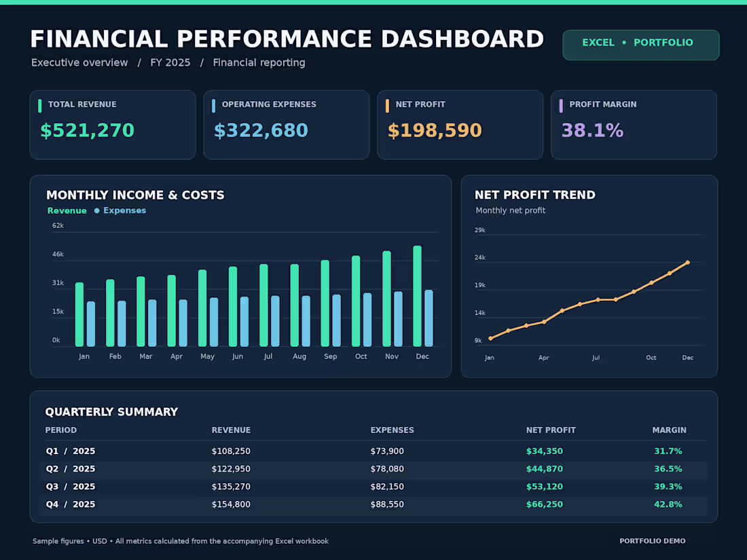
Task: Click Q1 margin cell 31.7%
Action: click(668, 451)
